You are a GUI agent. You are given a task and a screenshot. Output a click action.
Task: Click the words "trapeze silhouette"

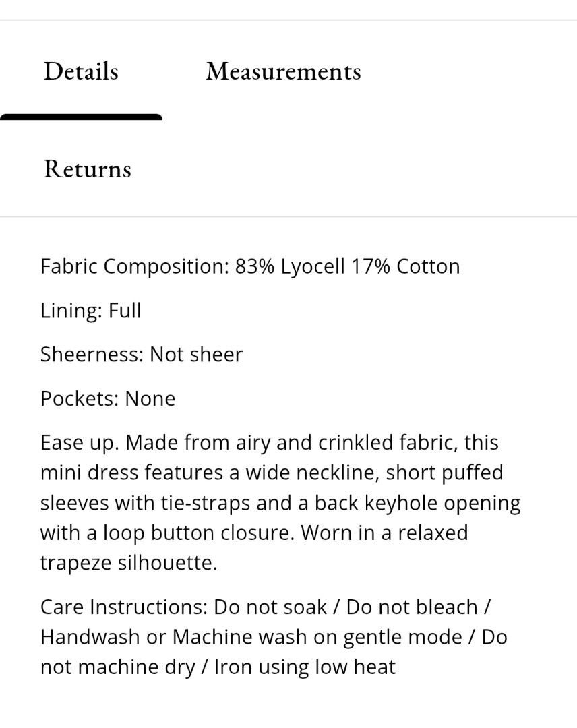[129, 563]
